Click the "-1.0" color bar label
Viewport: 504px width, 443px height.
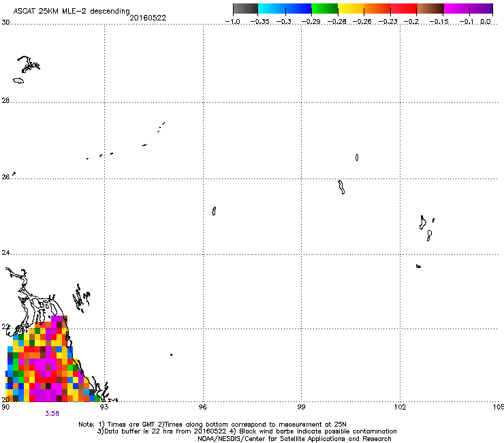233,22
